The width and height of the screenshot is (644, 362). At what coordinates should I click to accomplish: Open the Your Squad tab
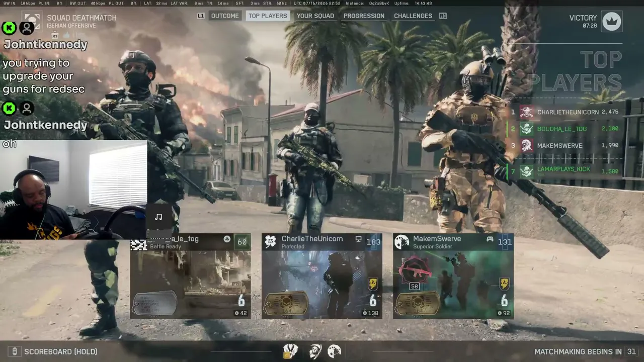(x=315, y=16)
